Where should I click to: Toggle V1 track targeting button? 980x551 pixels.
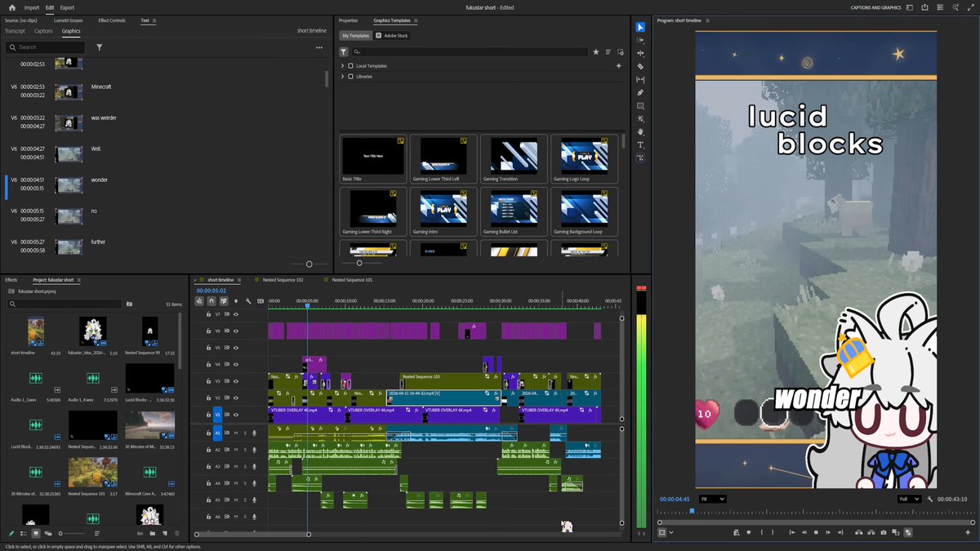point(217,415)
